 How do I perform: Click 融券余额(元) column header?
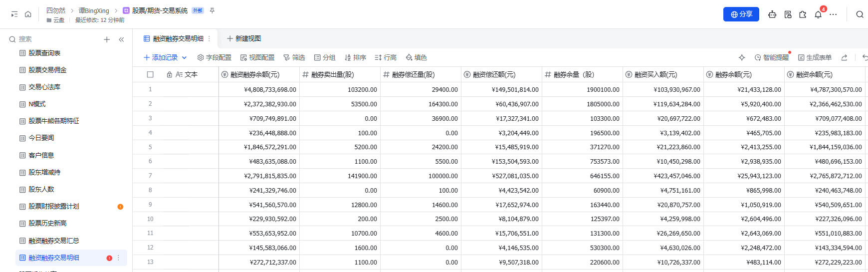click(744, 74)
